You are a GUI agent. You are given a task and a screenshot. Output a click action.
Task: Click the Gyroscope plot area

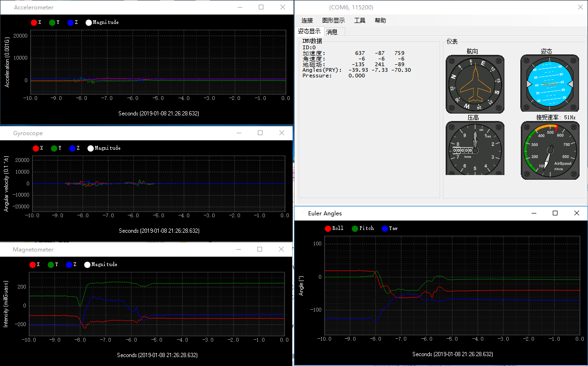click(x=158, y=183)
